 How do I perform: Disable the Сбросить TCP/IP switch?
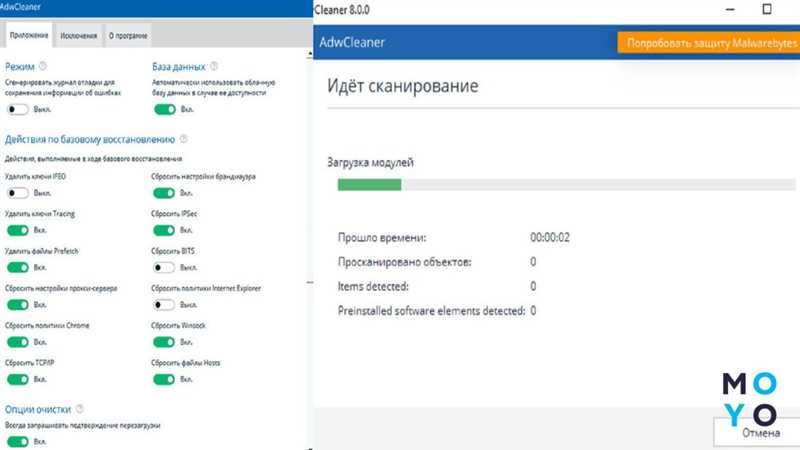[x=17, y=379]
